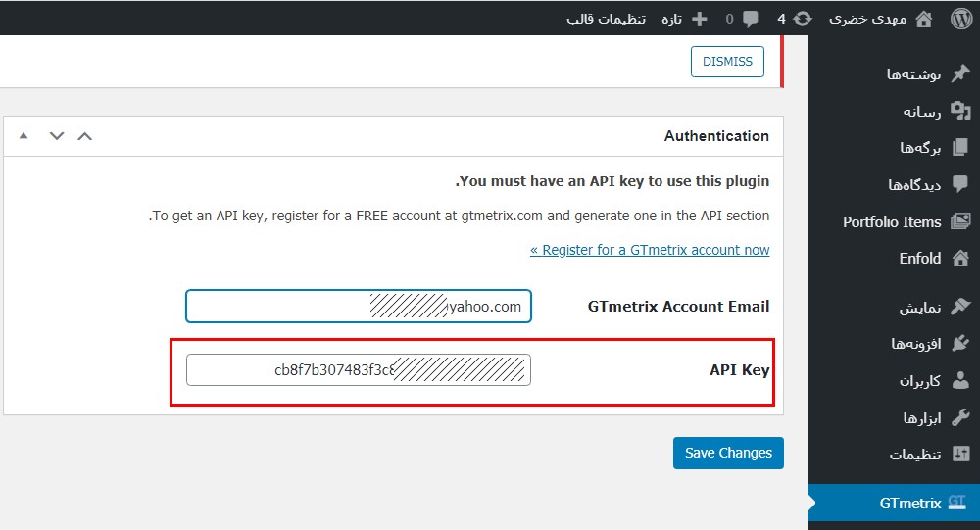The height and width of the screenshot is (530, 980).
Task: Click the Authentication panel heading
Action: tap(716, 135)
